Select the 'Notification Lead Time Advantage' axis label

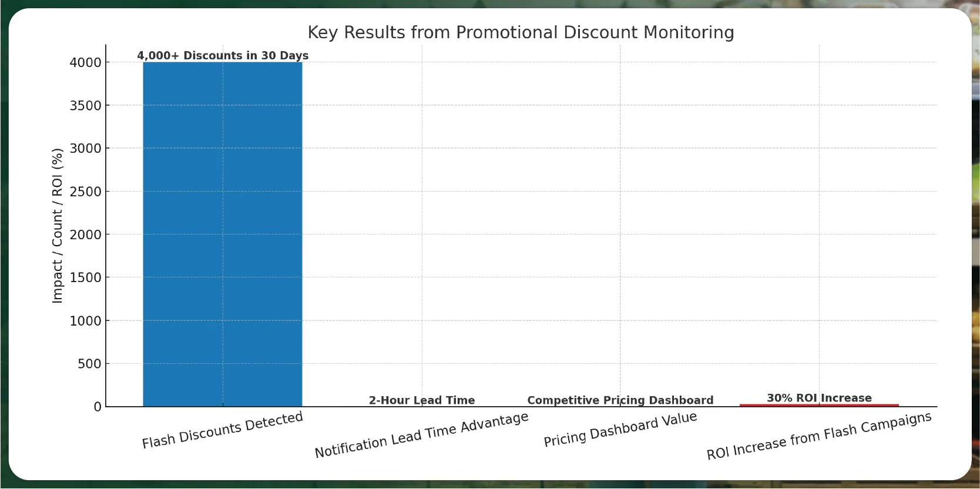tap(421, 435)
